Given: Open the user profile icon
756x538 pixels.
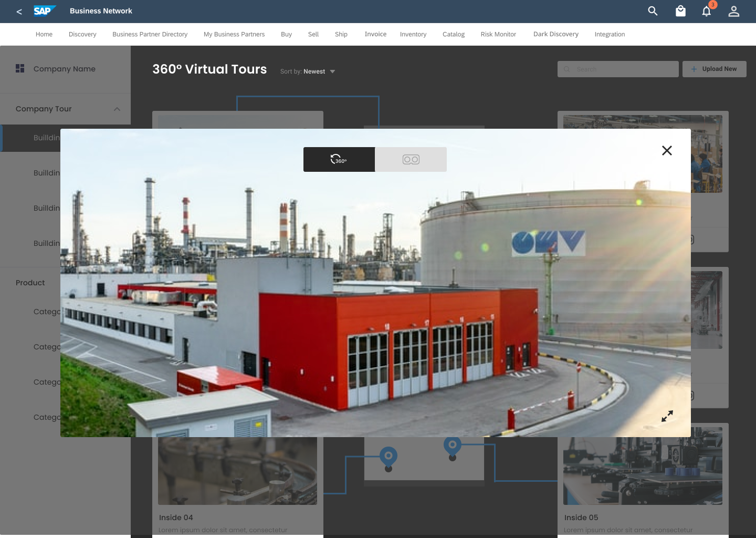Looking at the screenshot, I should tap(734, 11).
